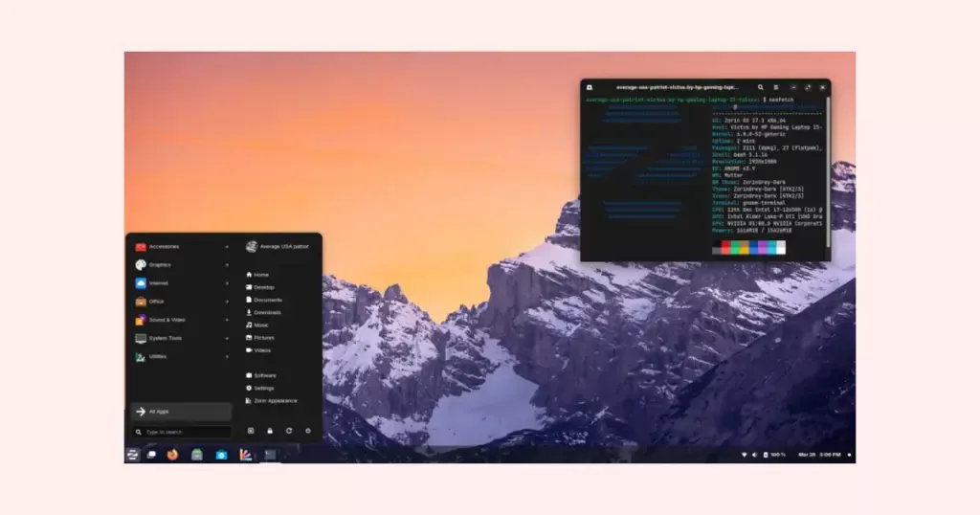Select the Accessories menu category

pyautogui.click(x=181, y=247)
